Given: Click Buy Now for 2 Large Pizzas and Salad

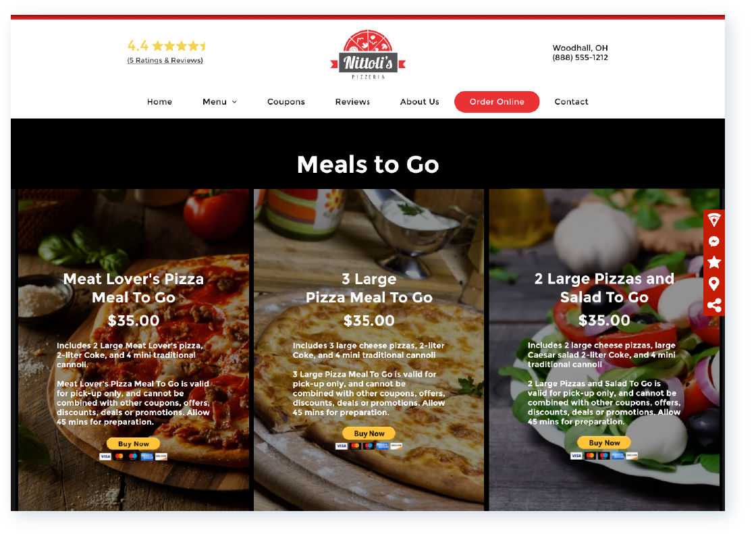Looking at the screenshot, I should coord(604,442).
